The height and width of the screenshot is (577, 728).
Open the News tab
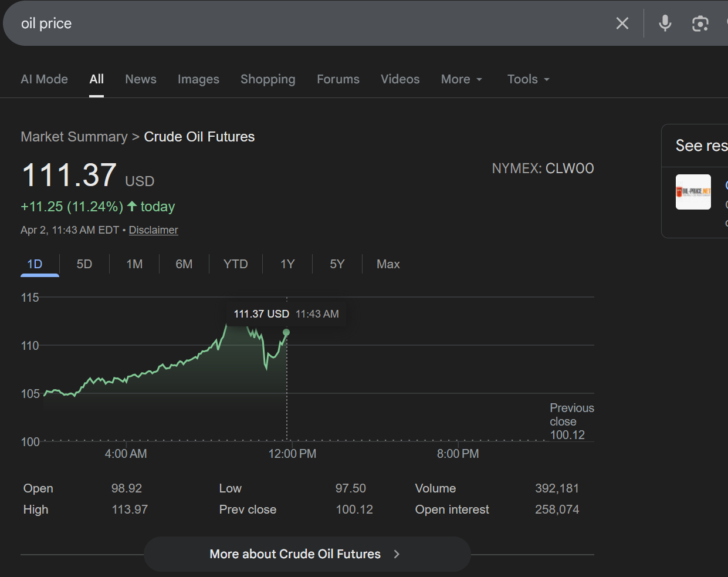[141, 79]
